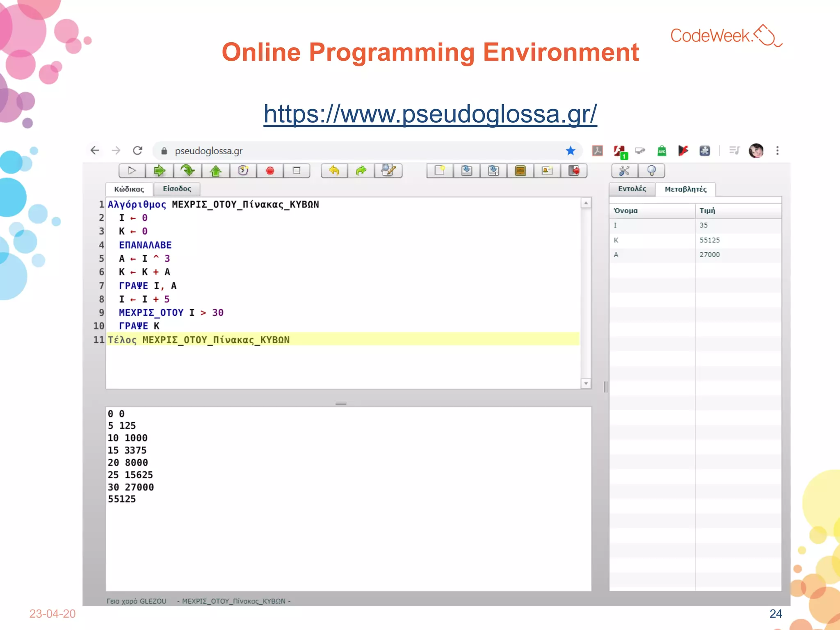
Task: Click the save disk icon
Action: [x=467, y=171]
